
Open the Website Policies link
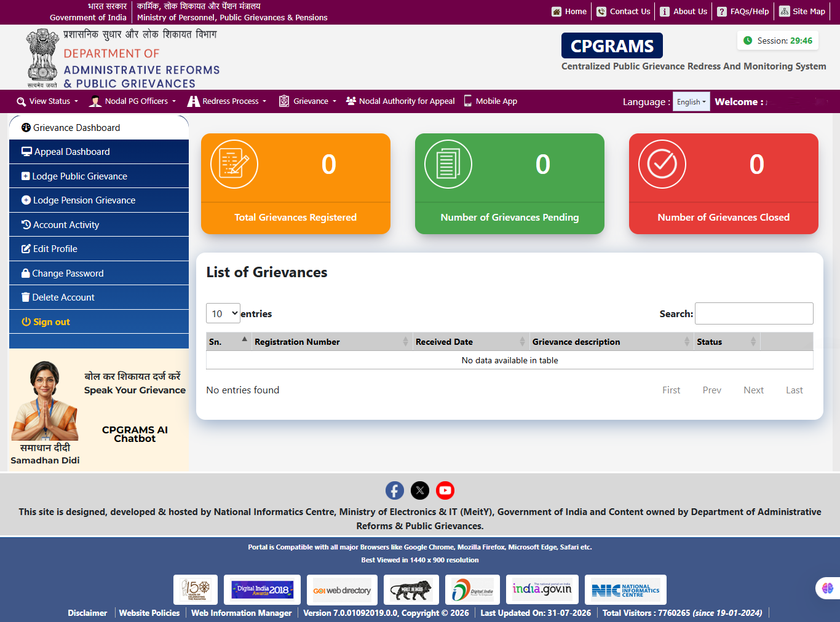(149, 613)
